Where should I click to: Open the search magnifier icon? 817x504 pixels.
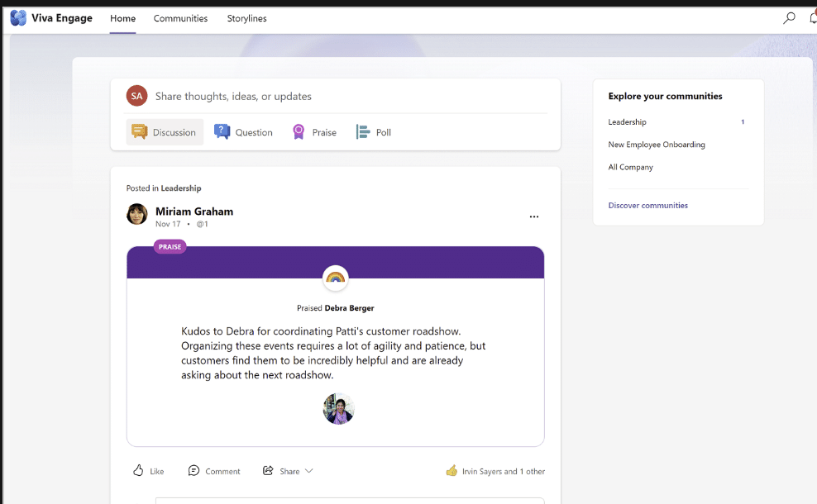(789, 18)
